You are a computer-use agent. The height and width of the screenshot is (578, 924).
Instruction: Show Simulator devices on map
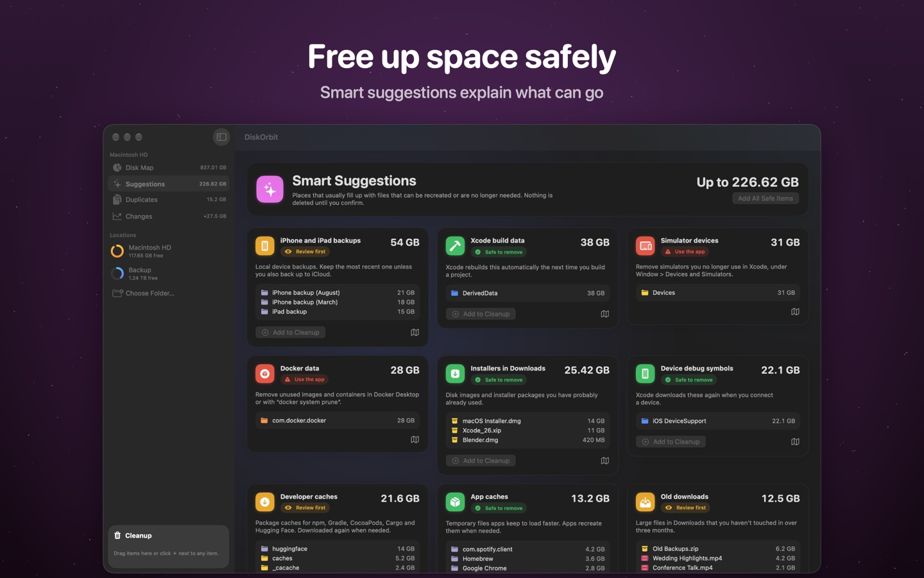[x=795, y=311]
